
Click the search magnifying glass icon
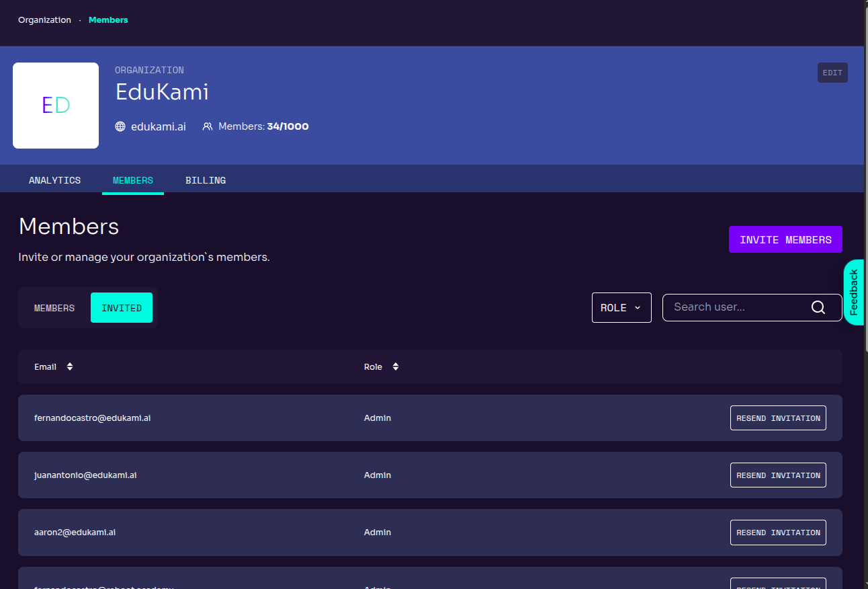[818, 307]
